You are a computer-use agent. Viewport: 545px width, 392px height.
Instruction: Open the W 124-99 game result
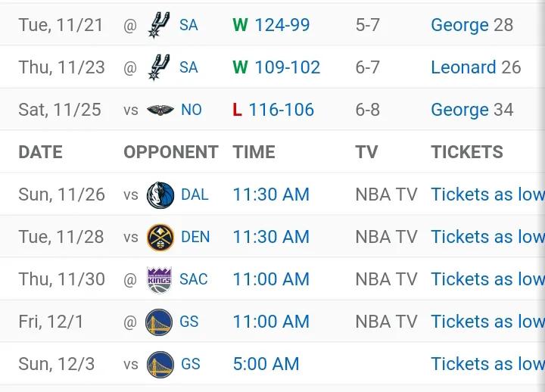coord(271,25)
